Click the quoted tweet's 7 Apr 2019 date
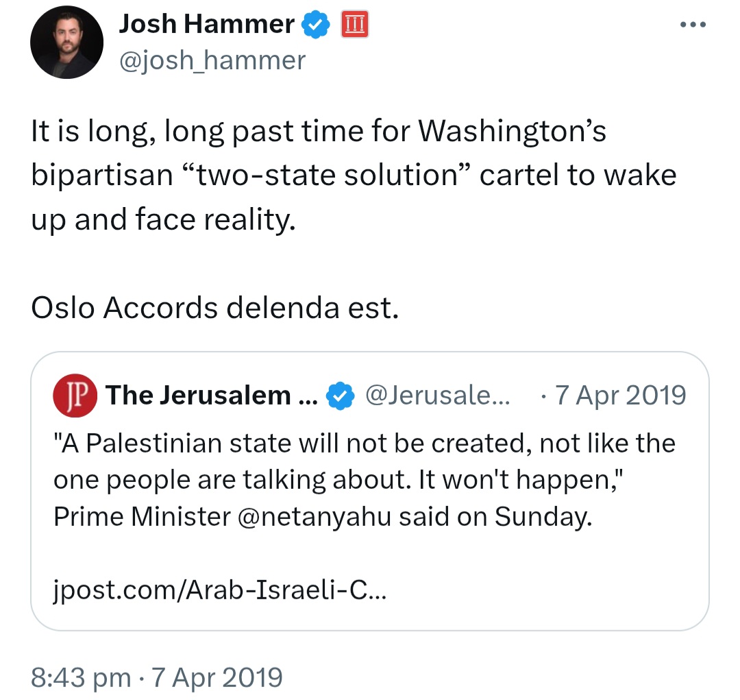Screen dimensions: 740x700 pyautogui.click(x=620, y=396)
